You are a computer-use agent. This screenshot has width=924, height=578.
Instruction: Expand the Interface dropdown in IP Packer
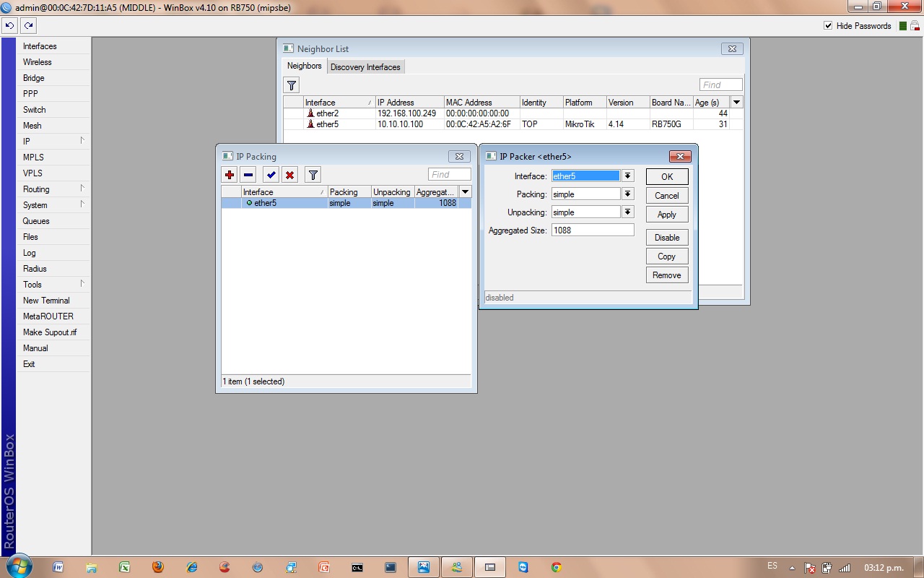click(x=628, y=176)
